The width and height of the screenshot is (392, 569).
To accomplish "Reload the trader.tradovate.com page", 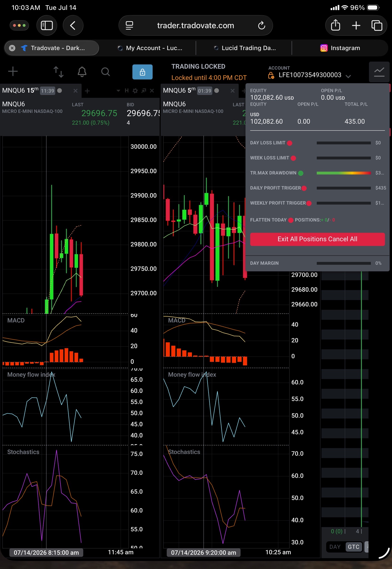I will point(261,25).
